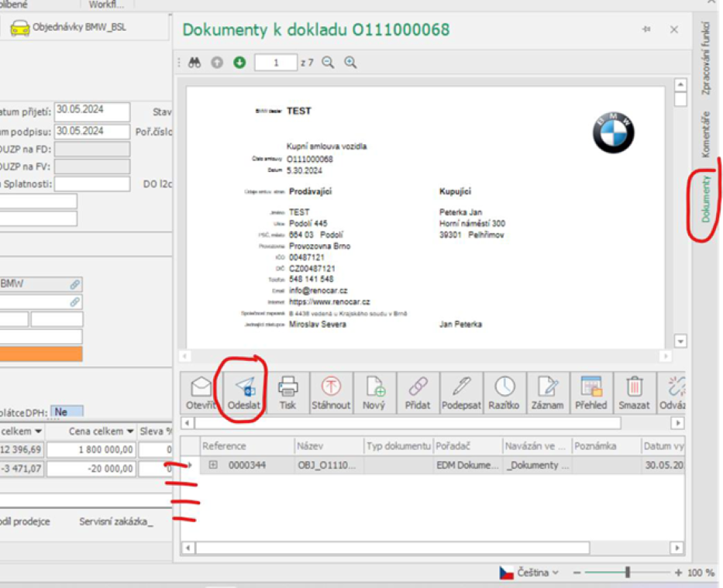This screenshot has width=723, height=588.
Task: Delete document with Smazat trash icon
Action: [635, 392]
